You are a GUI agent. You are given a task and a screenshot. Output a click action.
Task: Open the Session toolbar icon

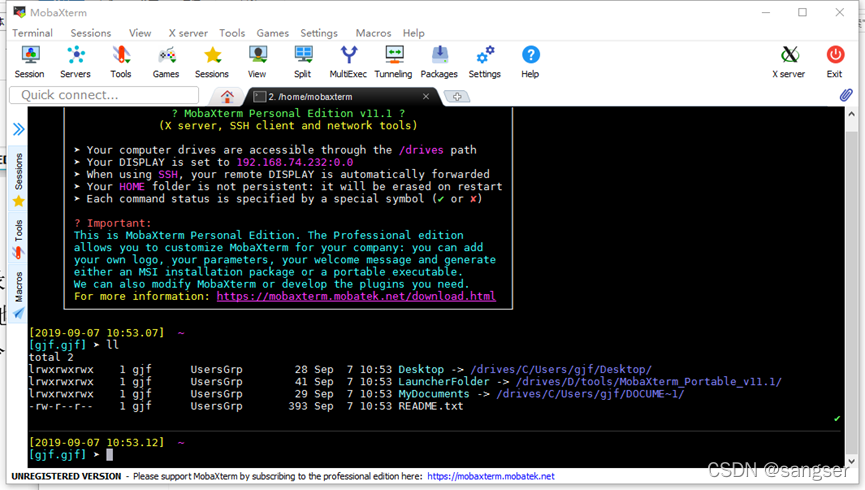(30, 62)
